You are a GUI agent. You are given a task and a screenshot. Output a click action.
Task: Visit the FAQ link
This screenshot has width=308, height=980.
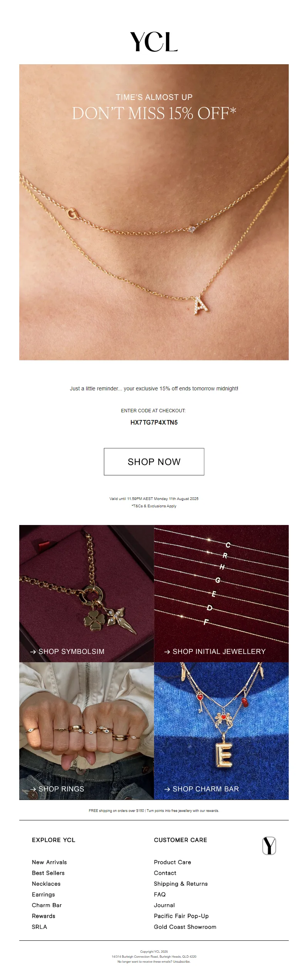[x=160, y=894]
